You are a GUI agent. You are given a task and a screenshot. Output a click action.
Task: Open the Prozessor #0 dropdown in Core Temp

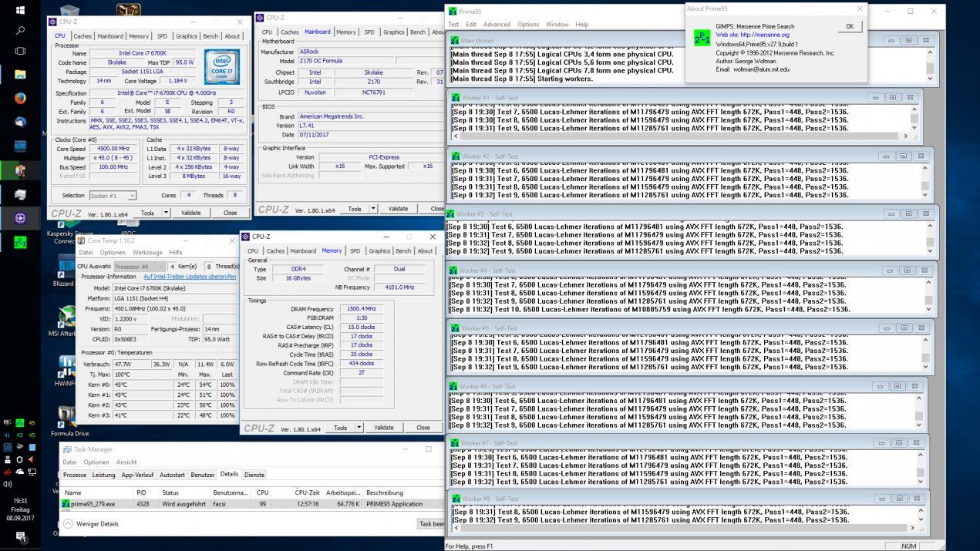pos(139,267)
